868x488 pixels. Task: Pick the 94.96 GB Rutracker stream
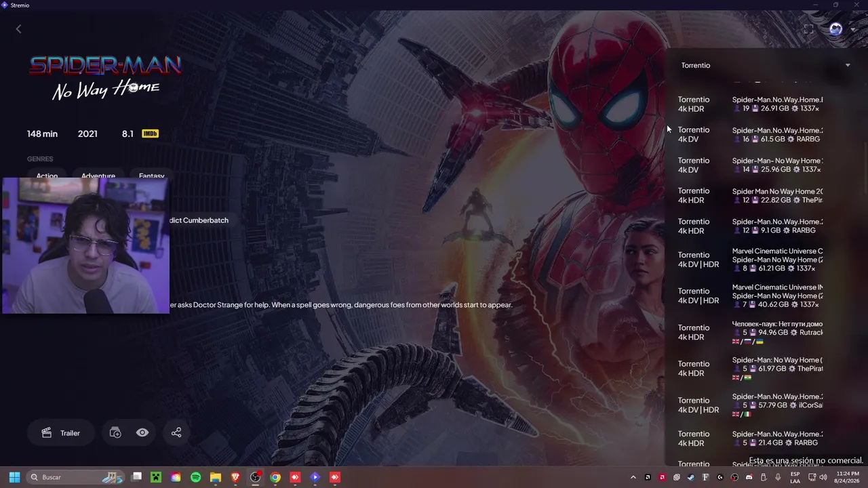pyautogui.click(x=764, y=332)
